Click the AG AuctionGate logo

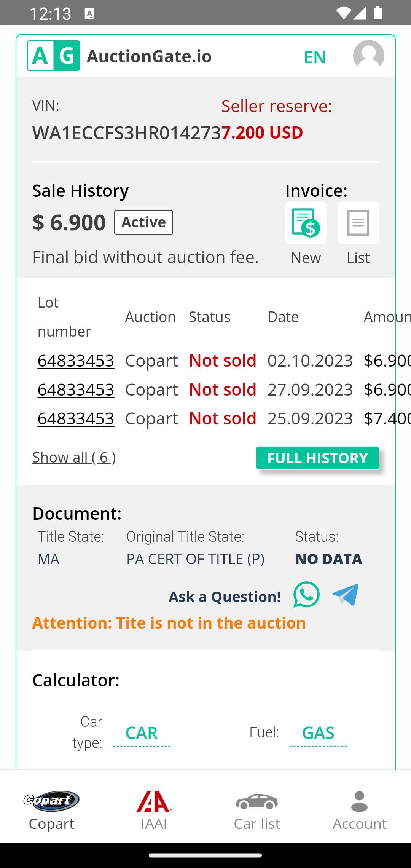pyautogui.click(x=54, y=56)
